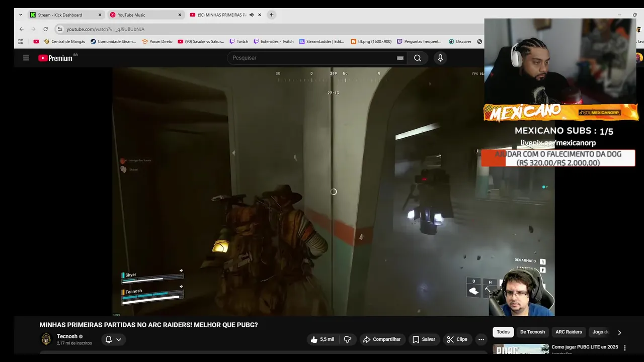Image resolution: width=644 pixels, height=362 pixels.
Task: Open the Tecnosh channel avatar
Action: (x=46, y=339)
